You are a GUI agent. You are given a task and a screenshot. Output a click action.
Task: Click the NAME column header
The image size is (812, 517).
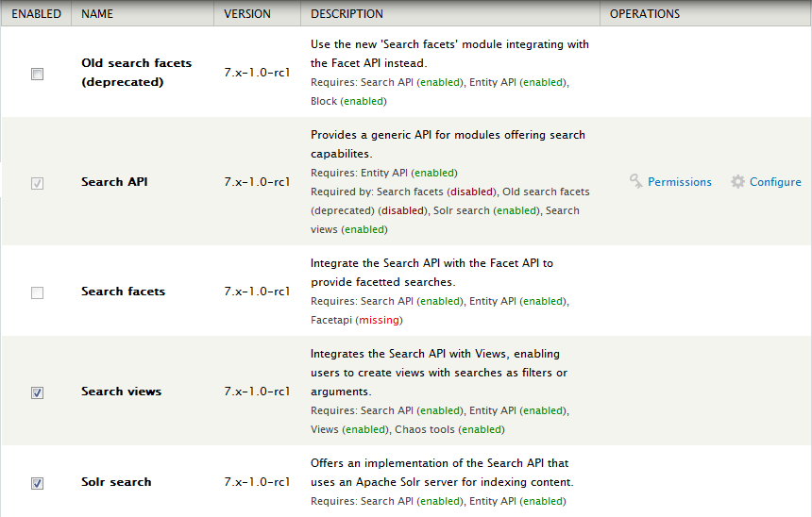(x=98, y=14)
